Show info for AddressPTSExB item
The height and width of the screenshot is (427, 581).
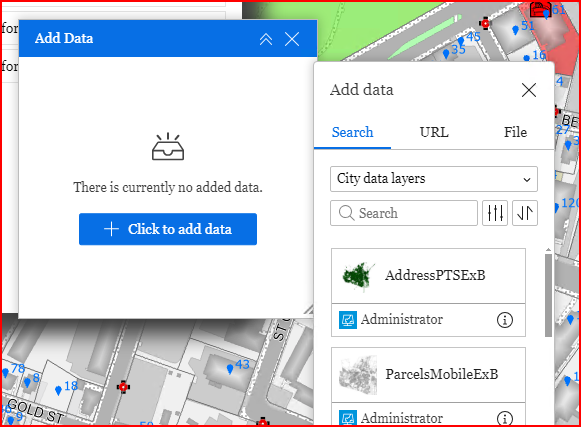click(x=505, y=320)
